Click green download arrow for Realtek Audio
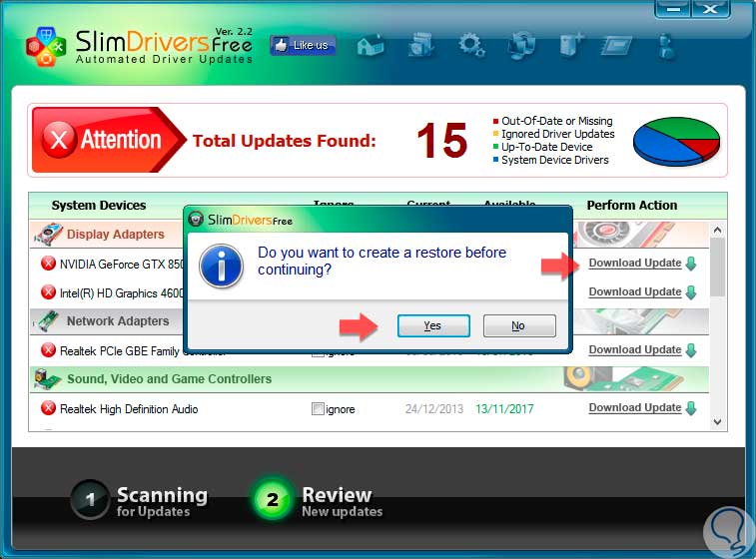756x559 pixels. pyautogui.click(x=691, y=408)
